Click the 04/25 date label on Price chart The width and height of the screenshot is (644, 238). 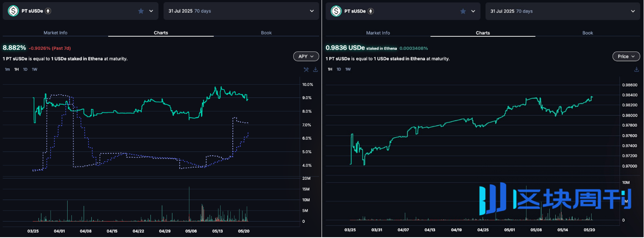coord(483,230)
